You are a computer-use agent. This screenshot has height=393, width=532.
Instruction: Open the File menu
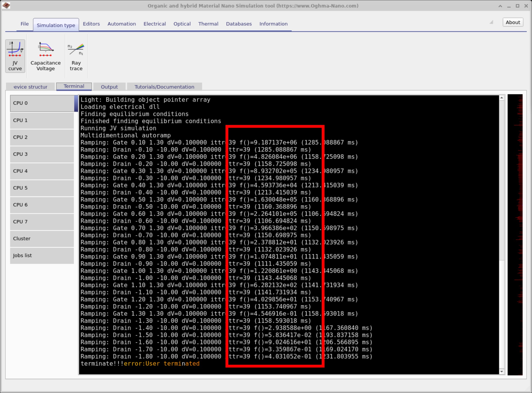tap(24, 24)
